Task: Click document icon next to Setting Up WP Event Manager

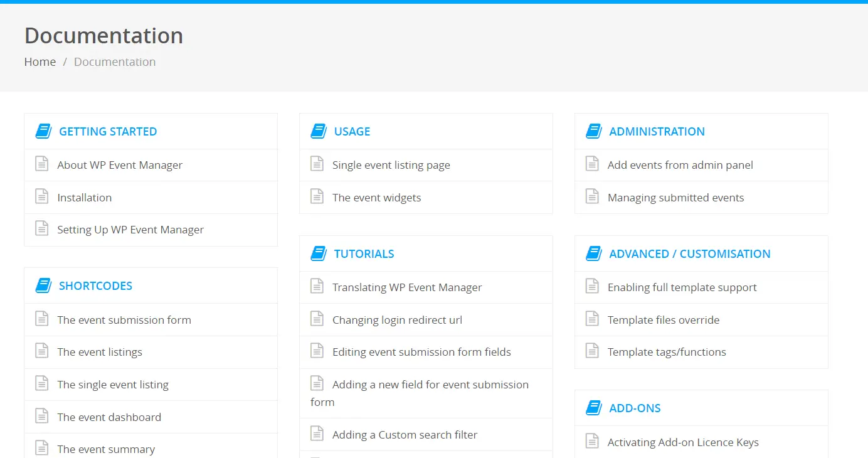Action: [x=41, y=229]
